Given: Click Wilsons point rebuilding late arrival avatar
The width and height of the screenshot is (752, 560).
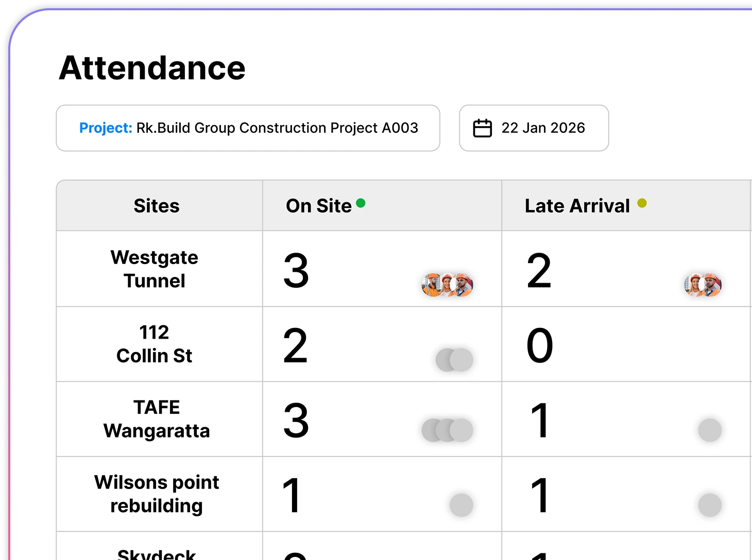Looking at the screenshot, I should click(710, 505).
